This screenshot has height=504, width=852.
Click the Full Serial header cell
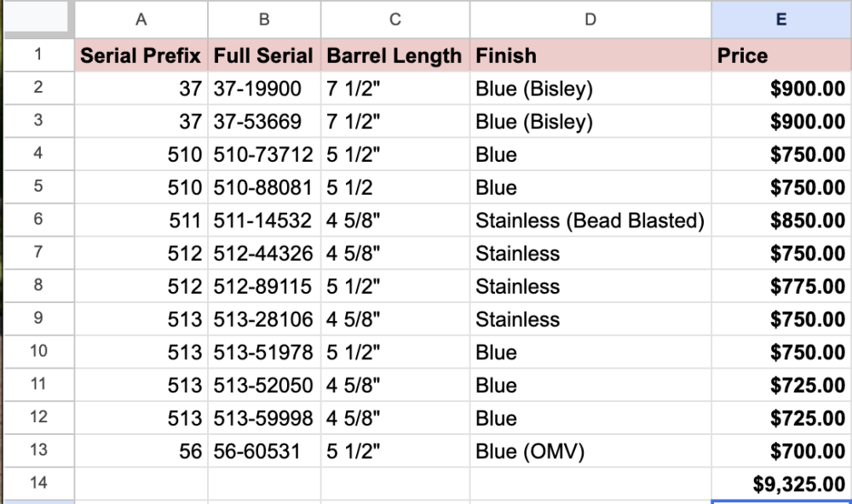[264, 55]
